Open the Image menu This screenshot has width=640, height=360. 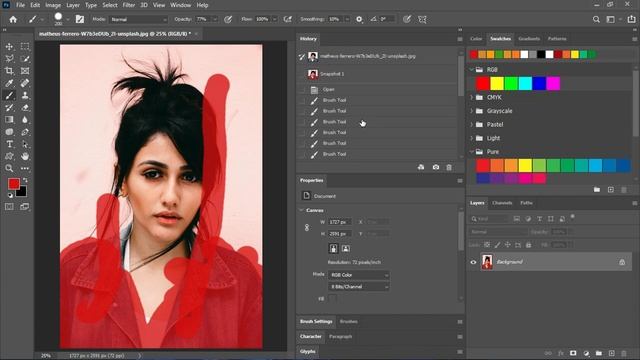[53, 5]
